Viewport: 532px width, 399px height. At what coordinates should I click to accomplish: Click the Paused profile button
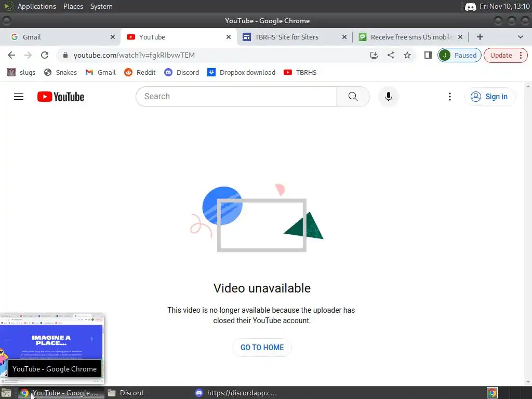tap(459, 55)
